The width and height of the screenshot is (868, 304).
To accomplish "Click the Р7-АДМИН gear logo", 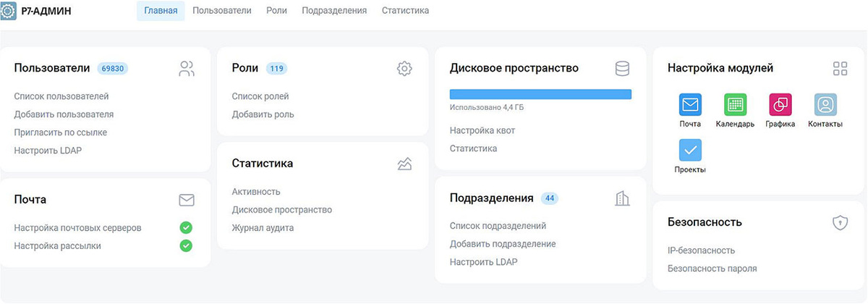I will coord(8,11).
